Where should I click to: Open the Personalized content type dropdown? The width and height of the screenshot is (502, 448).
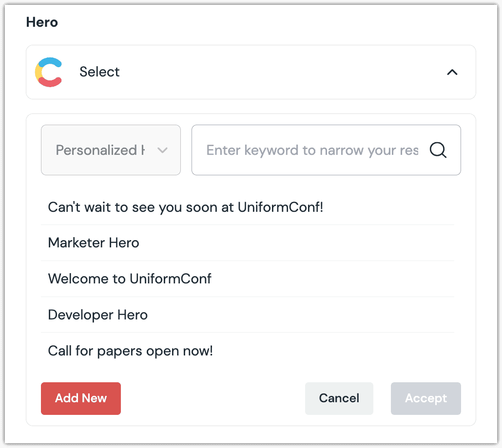(x=111, y=150)
